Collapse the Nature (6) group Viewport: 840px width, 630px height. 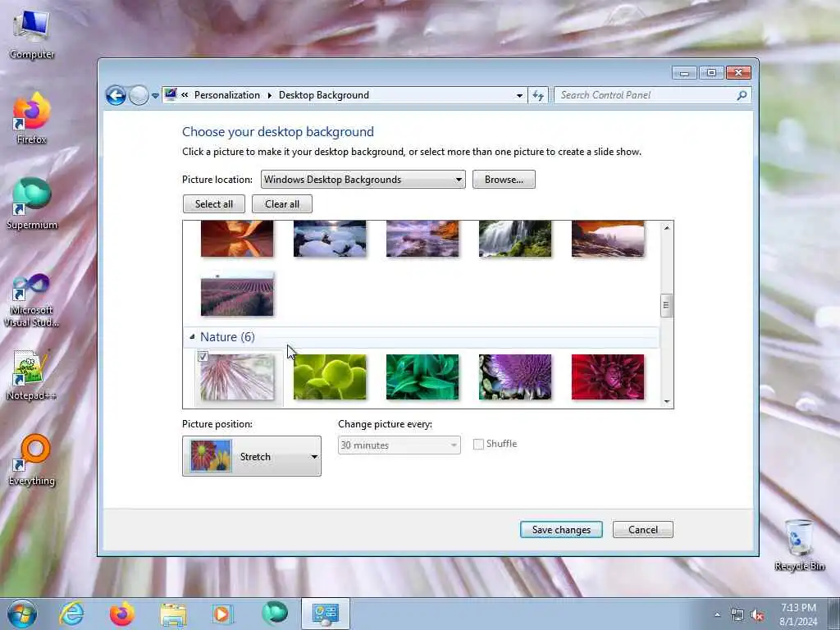(192, 337)
